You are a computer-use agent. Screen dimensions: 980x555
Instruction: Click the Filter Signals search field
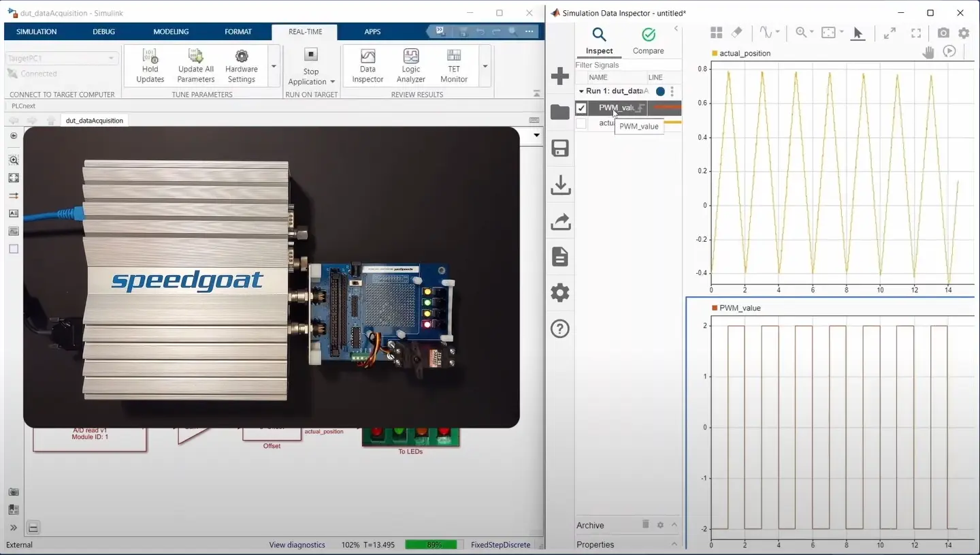click(x=628, y=65)
